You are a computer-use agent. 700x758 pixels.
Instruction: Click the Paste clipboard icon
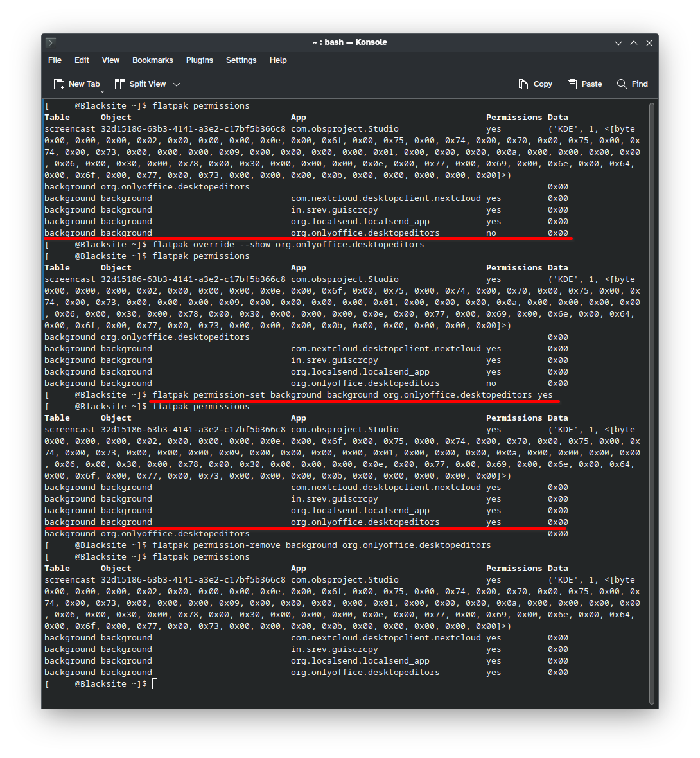pyautogui.click(x=572, y=84)
